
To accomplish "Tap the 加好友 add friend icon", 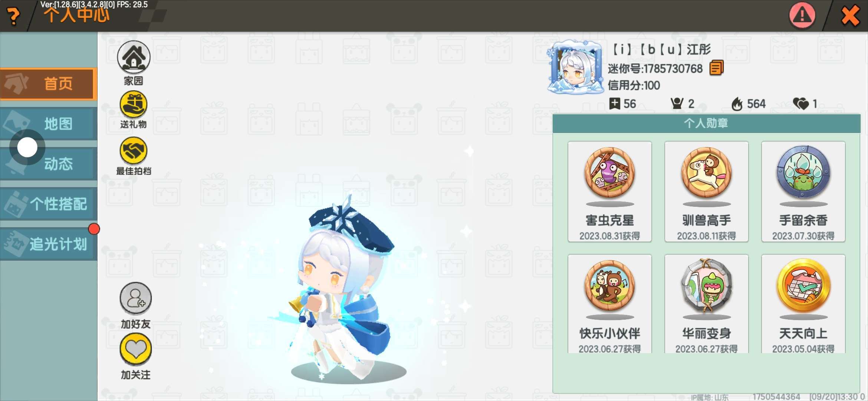I will pyautogui.click(x=135, y=298).
